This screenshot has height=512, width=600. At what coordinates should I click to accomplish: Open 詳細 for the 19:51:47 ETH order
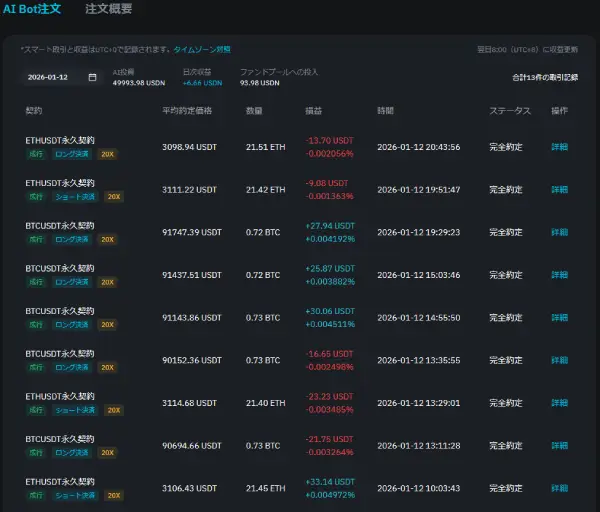click(x=559, y=189)
